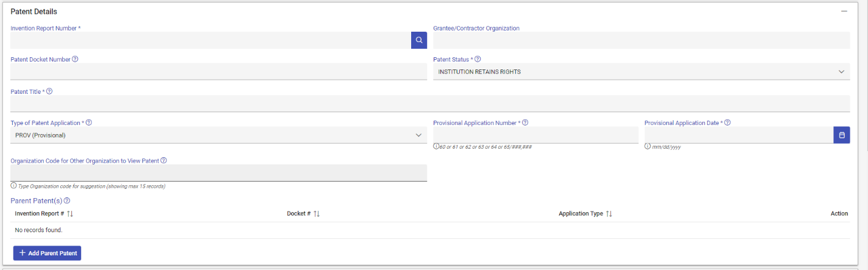Collapse the Patent Details panel
This screenshot has width=868, height=270.
click(x=844, y=12)
